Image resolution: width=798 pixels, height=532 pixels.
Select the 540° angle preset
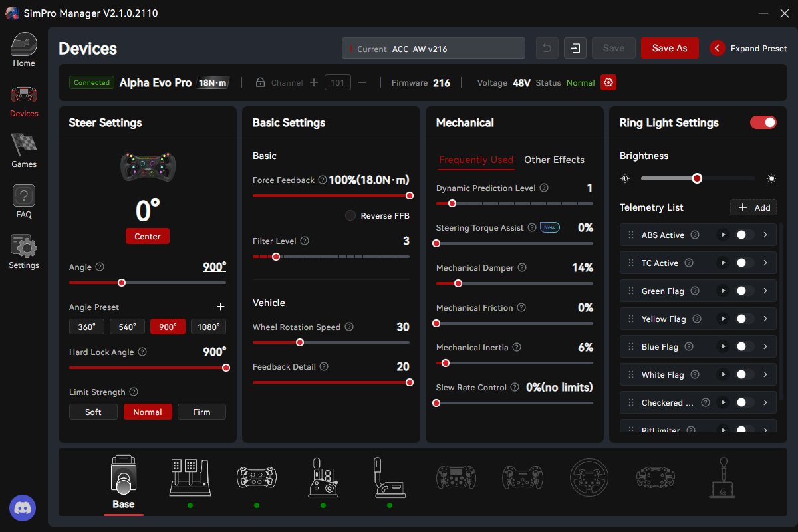click(x=127, y=327)
